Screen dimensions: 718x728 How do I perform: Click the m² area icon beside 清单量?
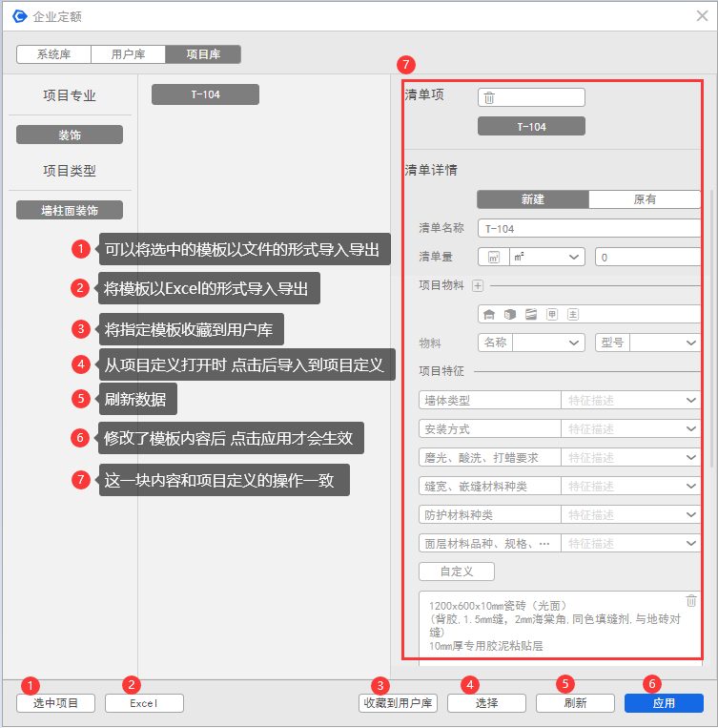pyautogui.click(x=494, y=257)
